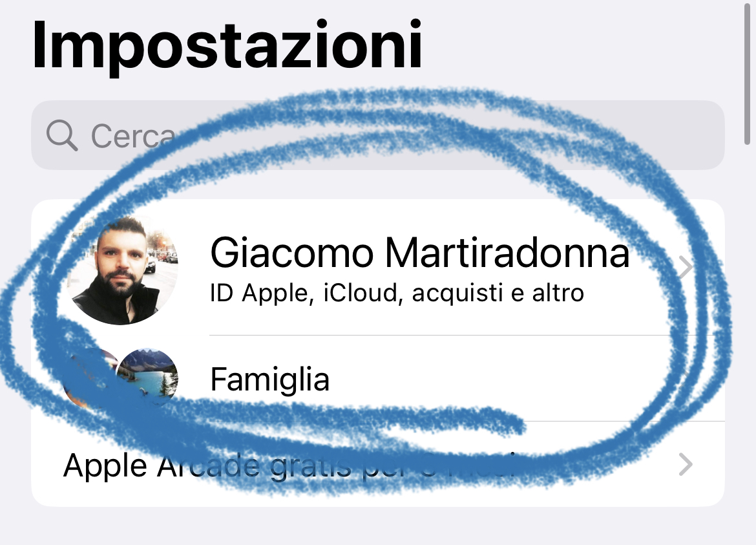
Task: Tap the word 'Apple' in the Arcade row
Action: (105, 466)
